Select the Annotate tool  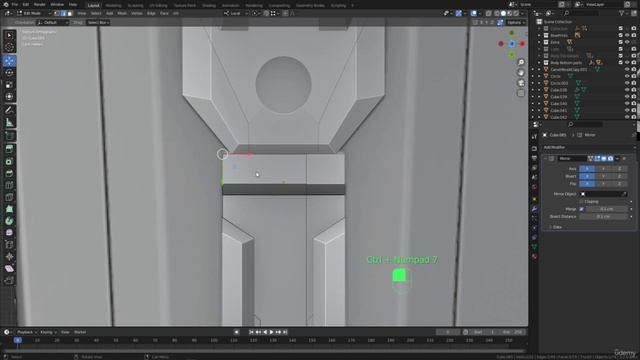click(x=9, y=110)
